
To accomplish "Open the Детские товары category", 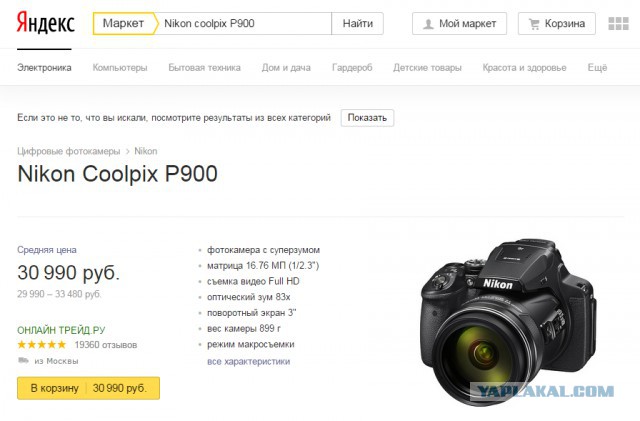I will 427,68.
